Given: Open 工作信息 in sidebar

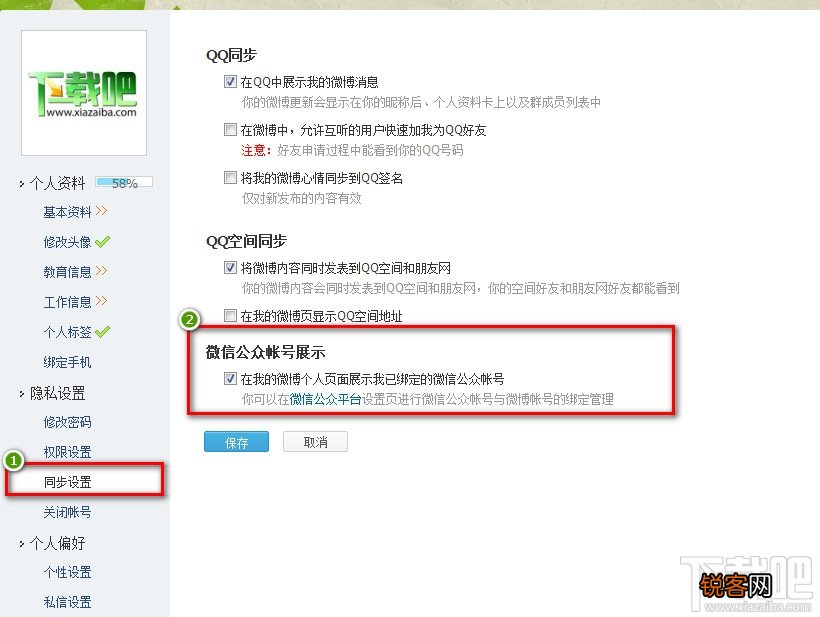Looking at the screenshot, I should click(x=67, y=302).
